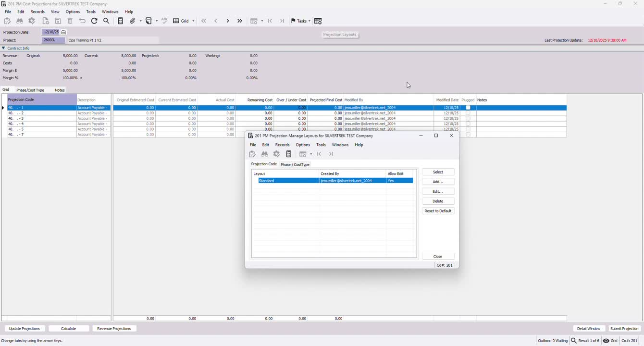Image resolution: width=644 pixels, height=346 pixels.
Task: Click the Add... button
Action: (438, 182)
